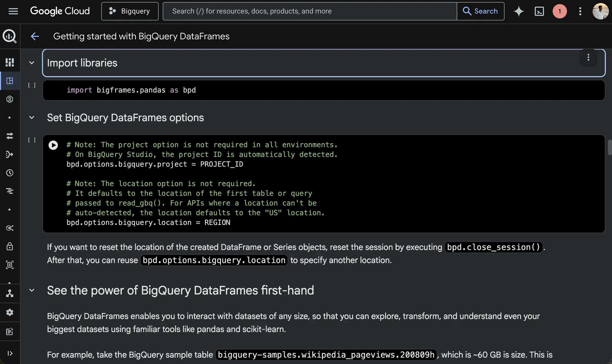Open Data transfers in the sidebar
This screenshot has width=612, height=364.
coord(10,136)
